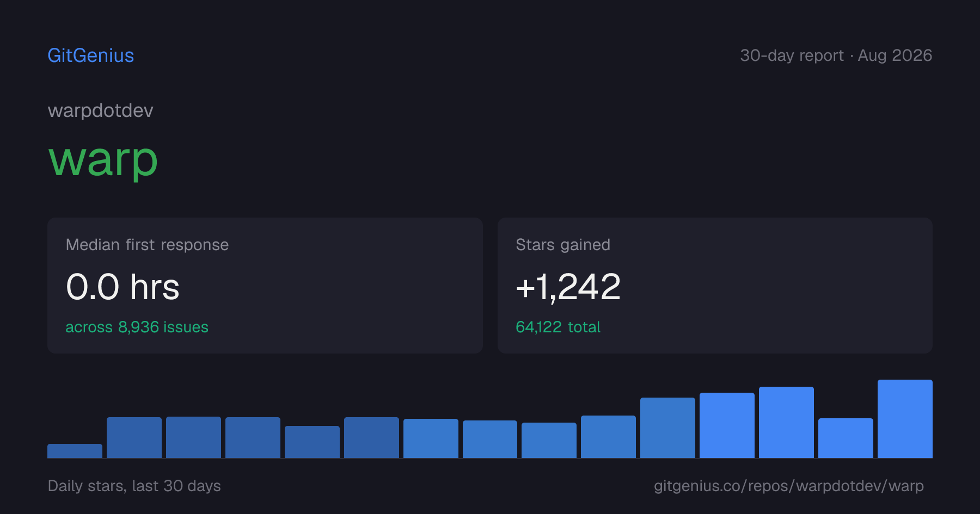Click the "warpdotdev" owner name
The width and height of the screenshot is (980, 514).
click(x=101, y=111)
